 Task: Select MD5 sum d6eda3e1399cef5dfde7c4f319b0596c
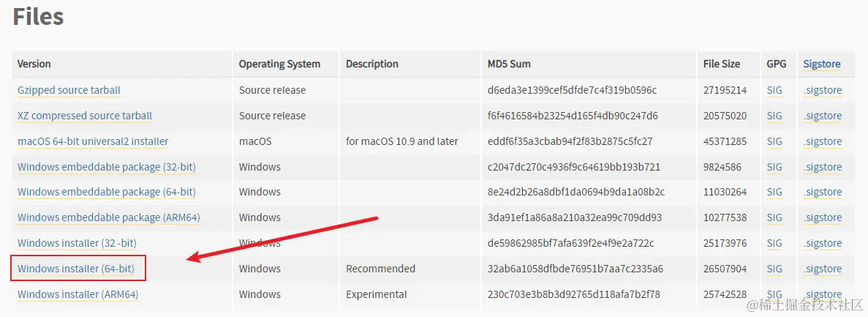pos(572,90)
